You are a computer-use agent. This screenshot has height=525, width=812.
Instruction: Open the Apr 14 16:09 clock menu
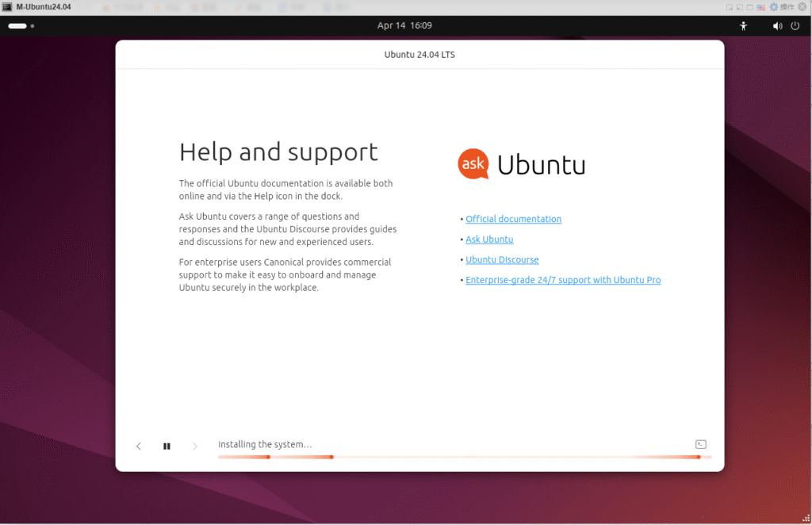tap(404, 25)
